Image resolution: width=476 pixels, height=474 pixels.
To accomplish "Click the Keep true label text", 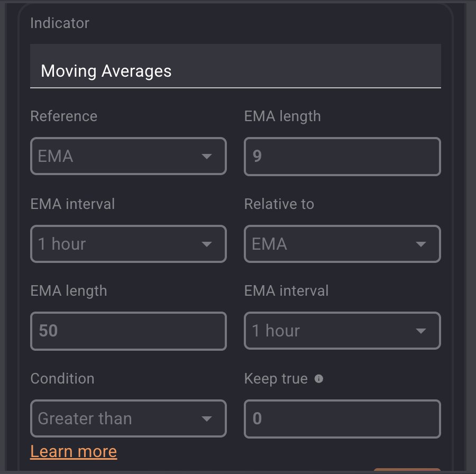I will [276, 379].
